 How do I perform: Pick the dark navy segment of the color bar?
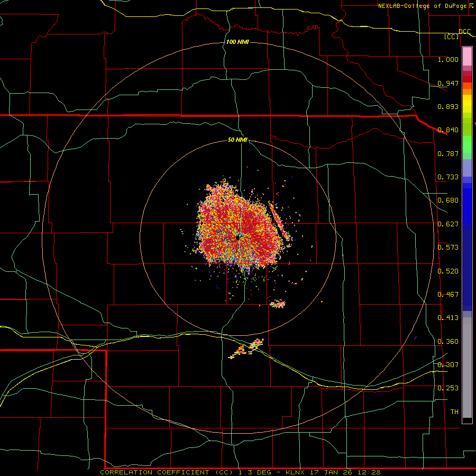[467, 270]
